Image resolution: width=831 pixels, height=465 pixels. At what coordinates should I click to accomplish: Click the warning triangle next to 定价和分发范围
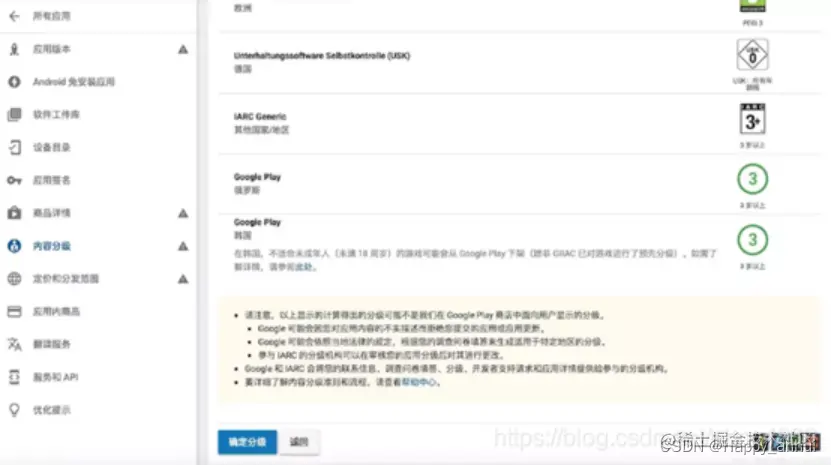[183, 279]
